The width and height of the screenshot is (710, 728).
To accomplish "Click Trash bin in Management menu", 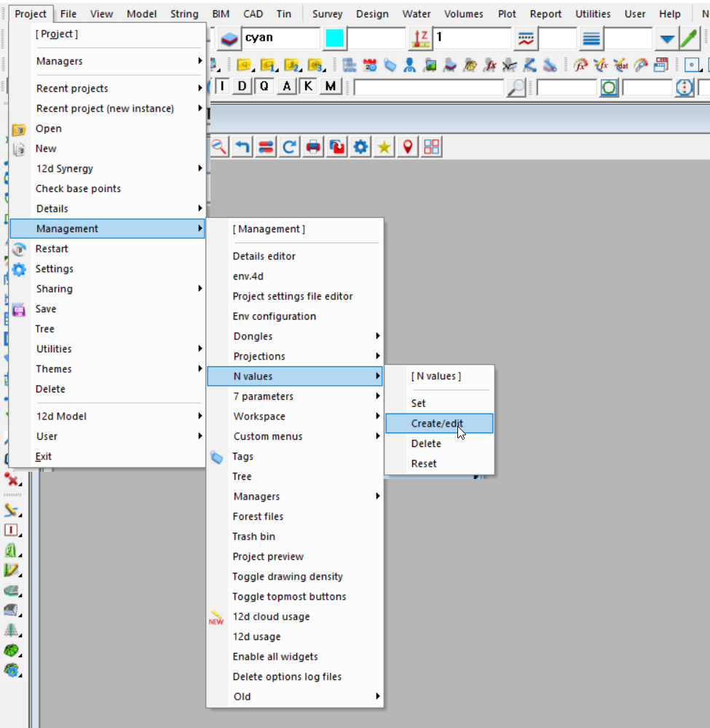I will tap(254, 537).
